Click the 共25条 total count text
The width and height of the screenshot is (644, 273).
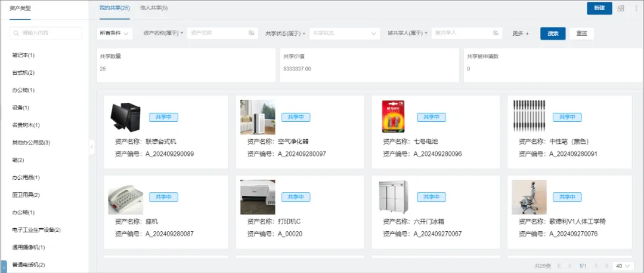coord(543,266)
